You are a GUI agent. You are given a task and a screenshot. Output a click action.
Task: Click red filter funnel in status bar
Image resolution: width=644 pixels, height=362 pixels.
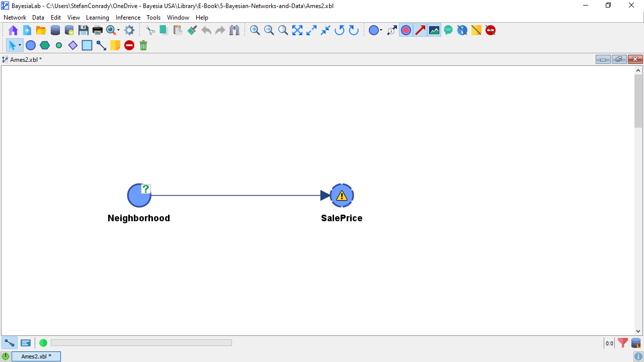click(x=623, y=343)
